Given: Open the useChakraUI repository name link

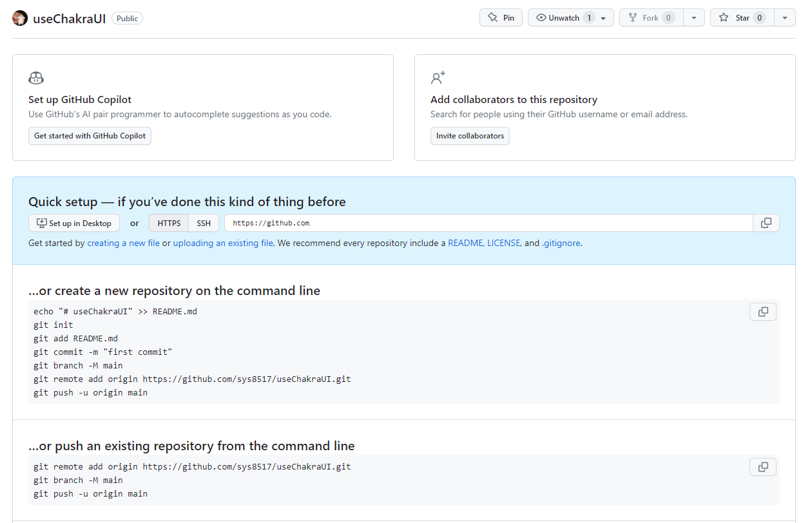Looking at the screenshot, I should coord(69,19).
